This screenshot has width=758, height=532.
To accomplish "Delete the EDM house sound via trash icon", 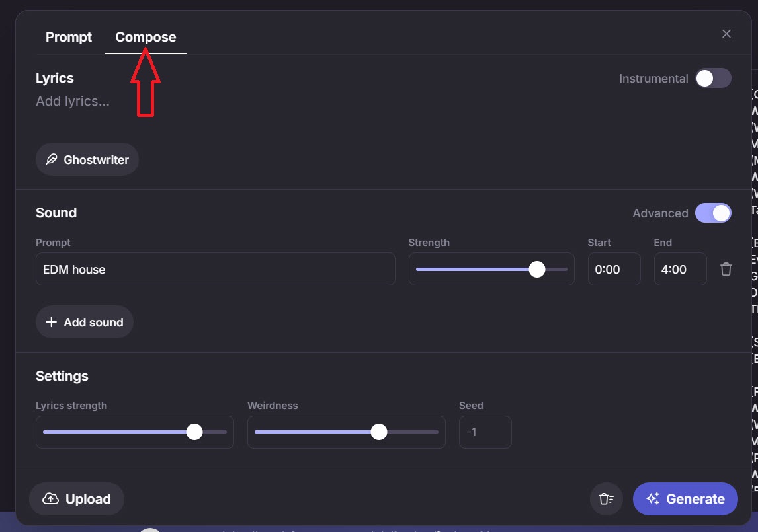I will [726, 269].
